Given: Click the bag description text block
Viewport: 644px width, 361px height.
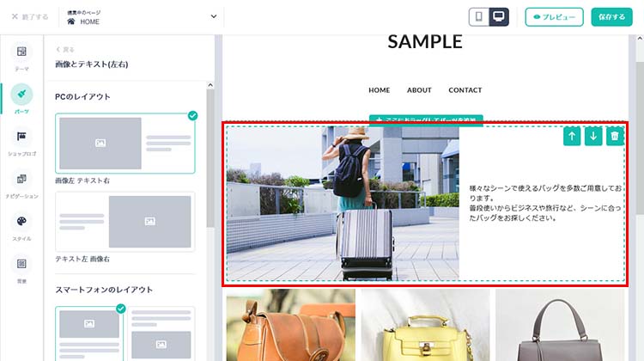Looking at the screenshot, I should click(545, 203).
